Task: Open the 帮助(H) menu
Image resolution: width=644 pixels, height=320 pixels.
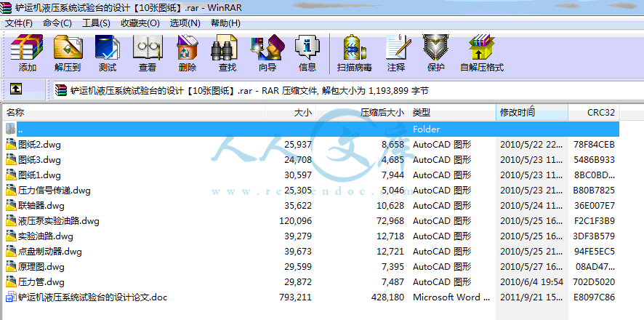Action: point(225,23)
